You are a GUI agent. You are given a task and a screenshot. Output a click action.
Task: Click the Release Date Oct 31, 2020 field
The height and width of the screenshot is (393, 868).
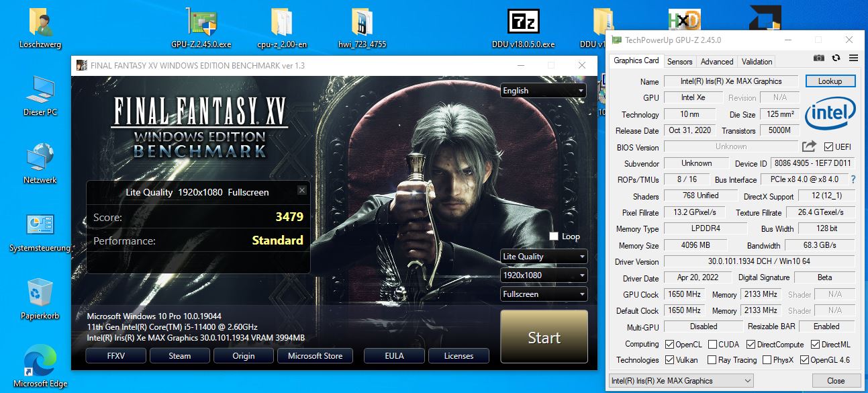click(689, 130)
